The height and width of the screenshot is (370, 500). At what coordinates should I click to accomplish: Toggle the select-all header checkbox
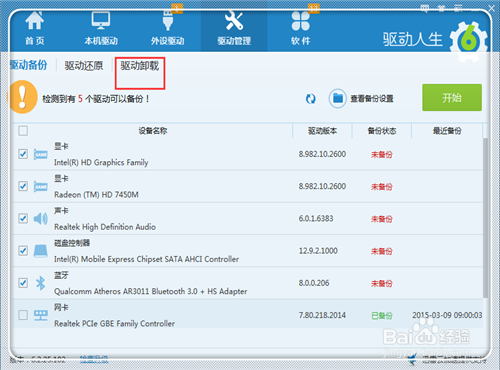[x=23, y=131]
